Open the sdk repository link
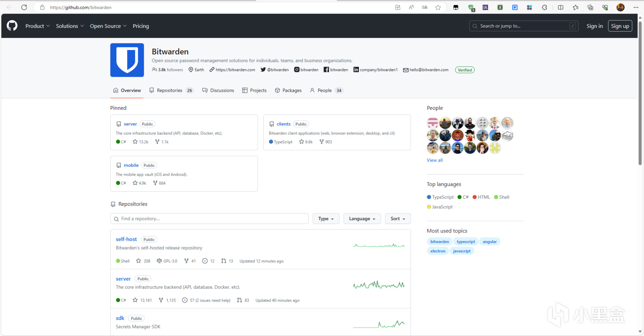The width and height of the screenshot is (644, 336). (120, 318)
